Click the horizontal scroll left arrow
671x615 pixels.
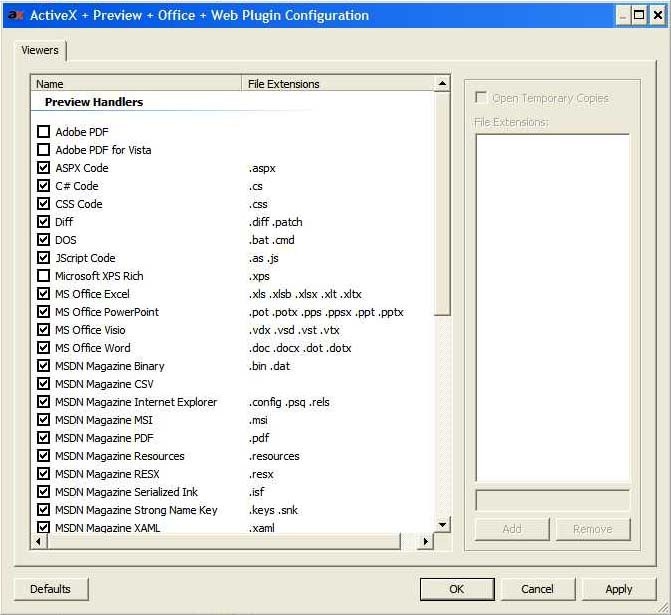point(39,541)
